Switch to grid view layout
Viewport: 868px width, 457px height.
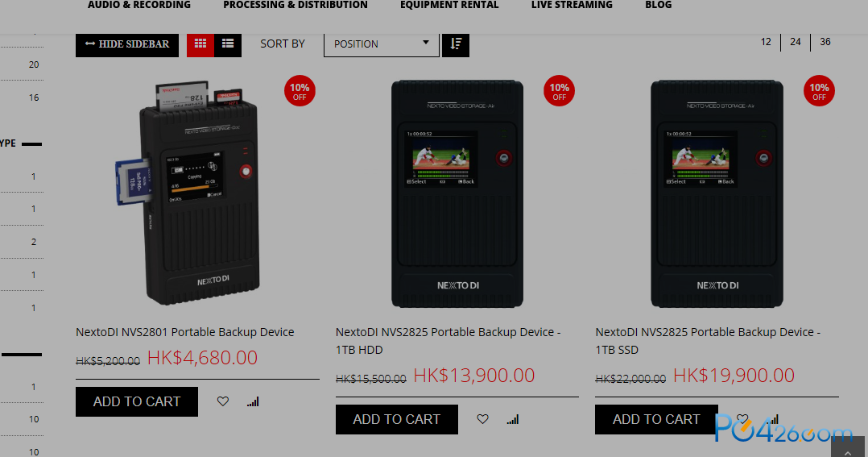[200, 44]
